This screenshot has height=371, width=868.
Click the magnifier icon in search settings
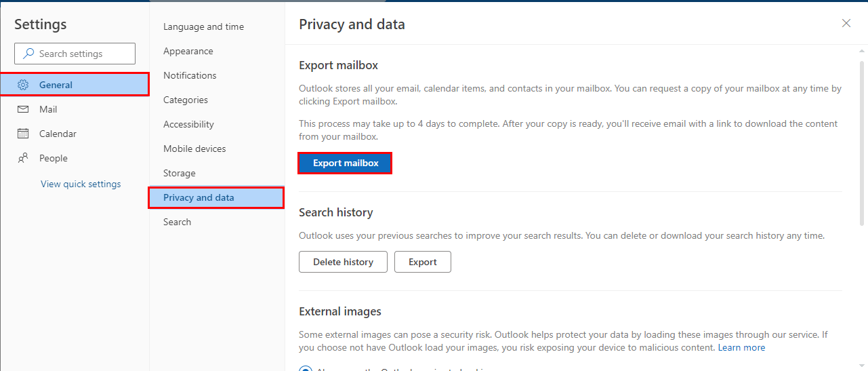pyautogui.click(x=28, y=54)
